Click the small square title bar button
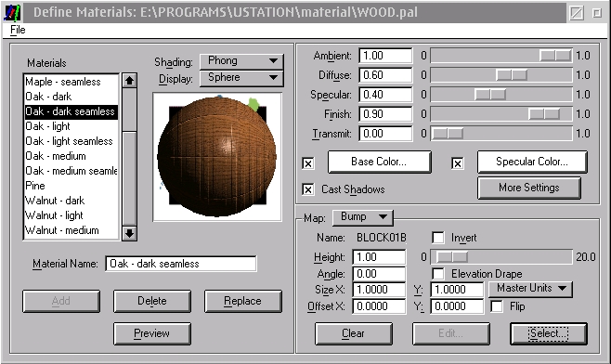The image size is (611, 364). [597, 13]
